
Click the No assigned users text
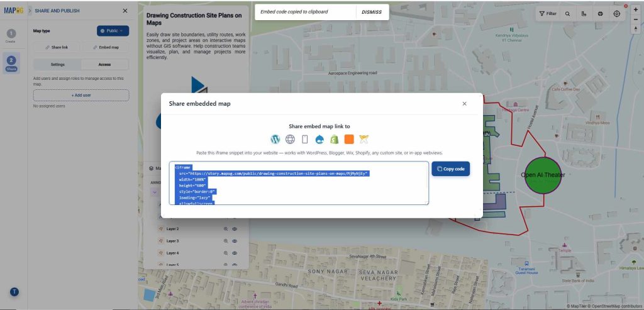[x=49, y=106]
